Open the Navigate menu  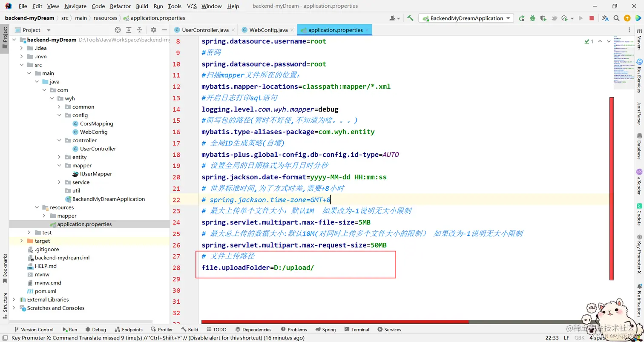75,6
